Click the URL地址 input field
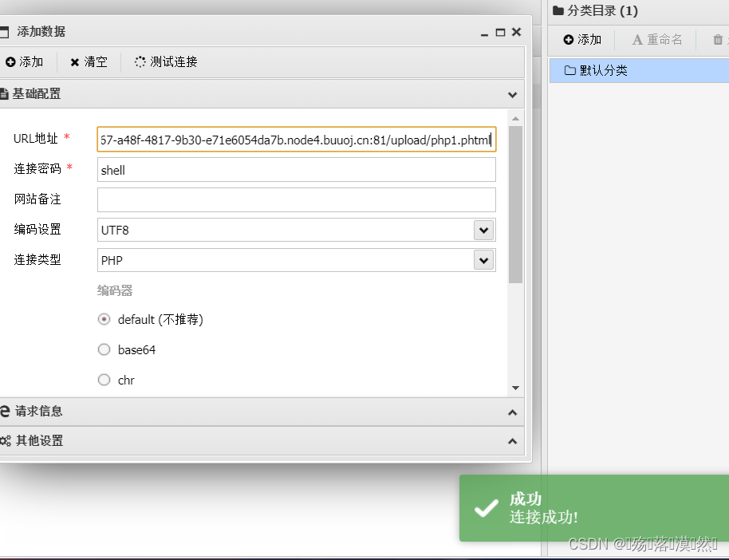Screen dimensions: 729x560 point(297,139)
